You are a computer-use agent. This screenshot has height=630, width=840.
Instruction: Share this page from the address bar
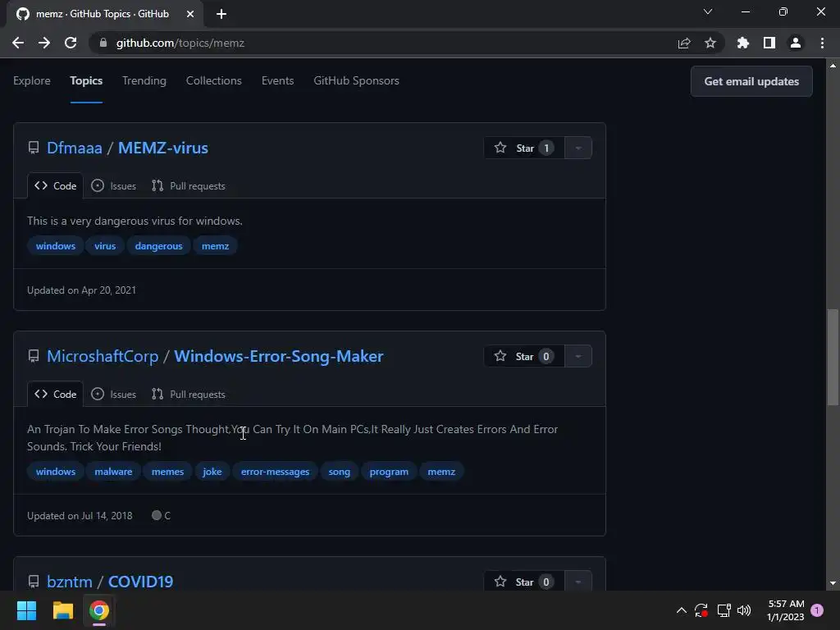[684, 43]
